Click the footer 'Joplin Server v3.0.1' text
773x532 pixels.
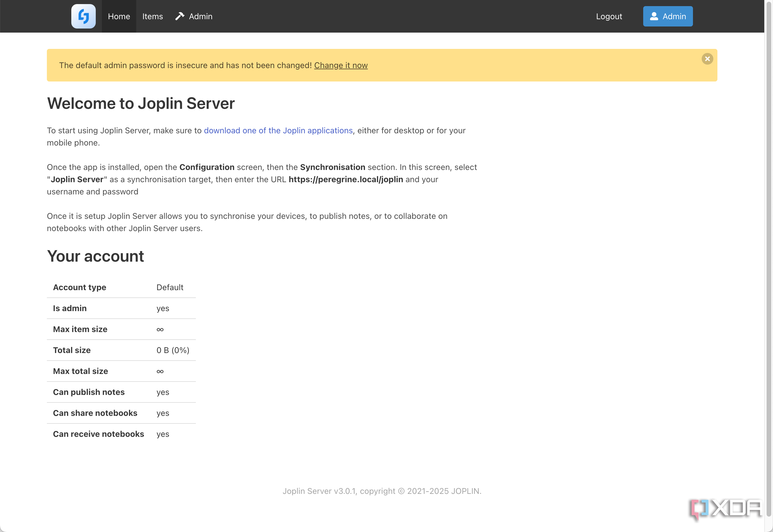319,491
